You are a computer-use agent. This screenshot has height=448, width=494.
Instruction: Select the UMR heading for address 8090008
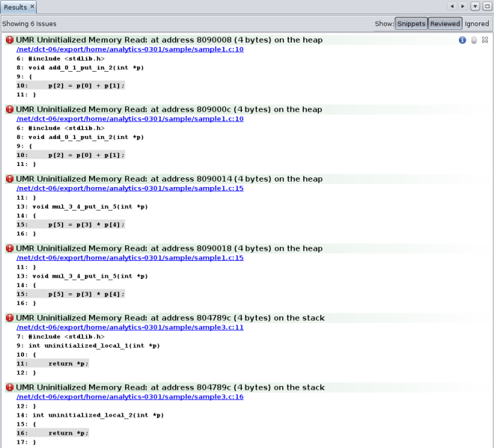169,40
